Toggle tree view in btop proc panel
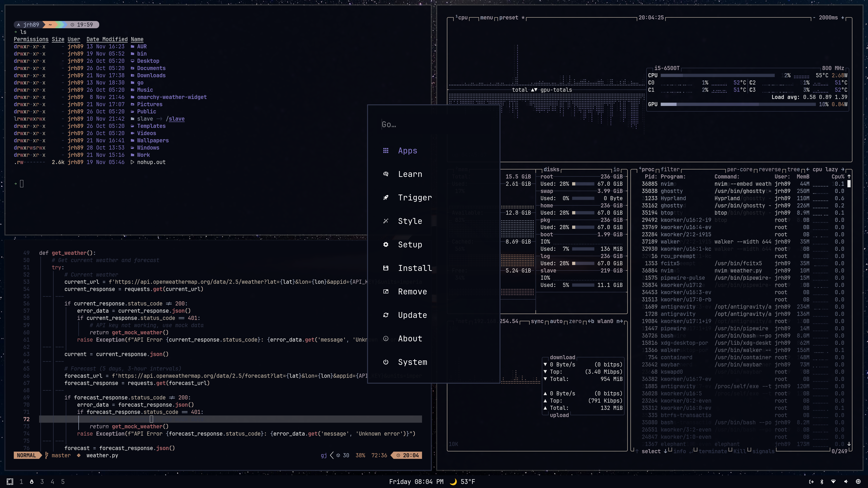 coord(793,169)
